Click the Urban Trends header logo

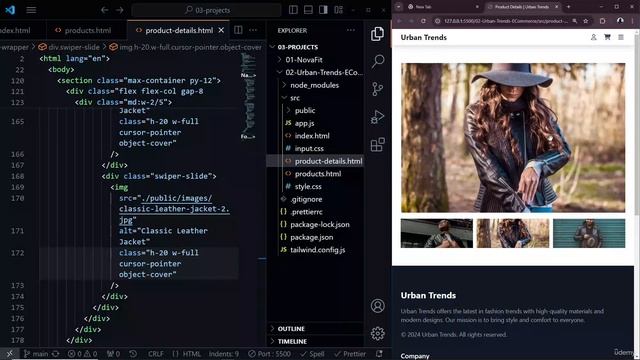(x=424, y=37)
